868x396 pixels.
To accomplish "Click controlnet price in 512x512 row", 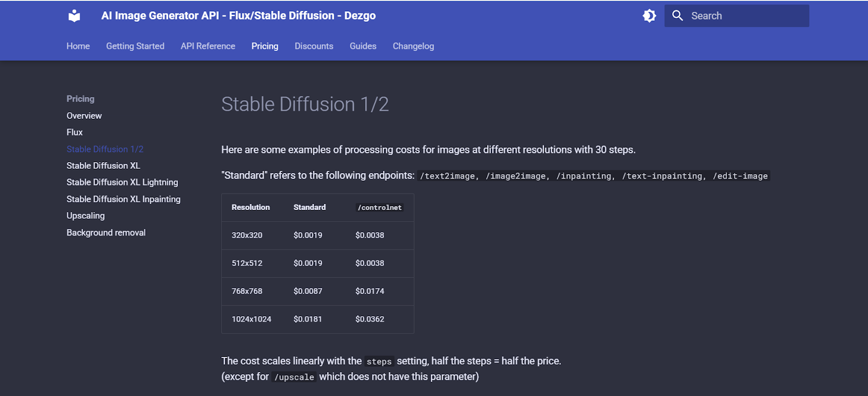I will 369,263.
